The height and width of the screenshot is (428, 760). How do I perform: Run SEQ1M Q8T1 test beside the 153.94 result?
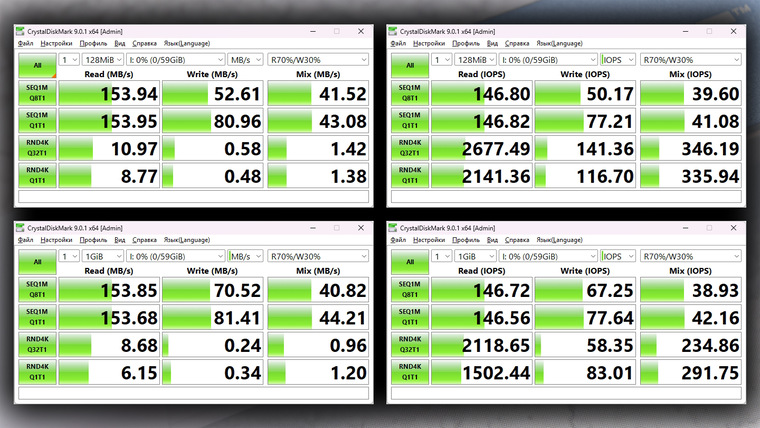[37, 93]
